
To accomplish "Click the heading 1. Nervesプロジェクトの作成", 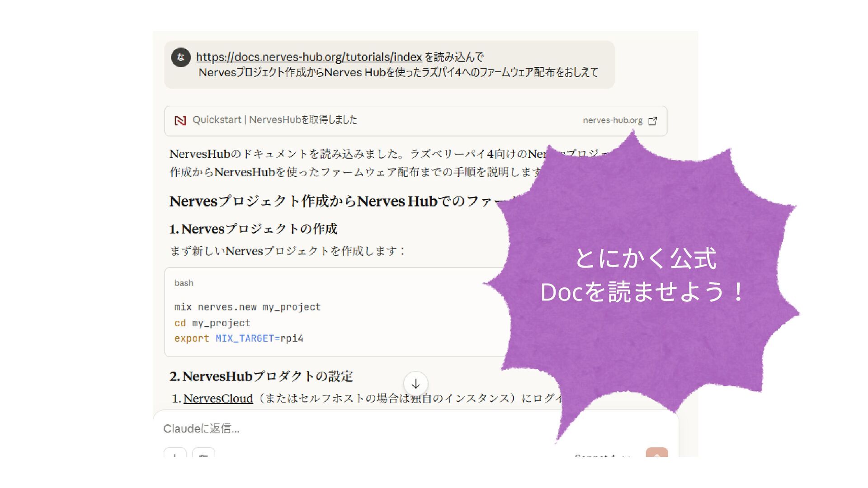I will pyautogui.click(x=253, y=229).
